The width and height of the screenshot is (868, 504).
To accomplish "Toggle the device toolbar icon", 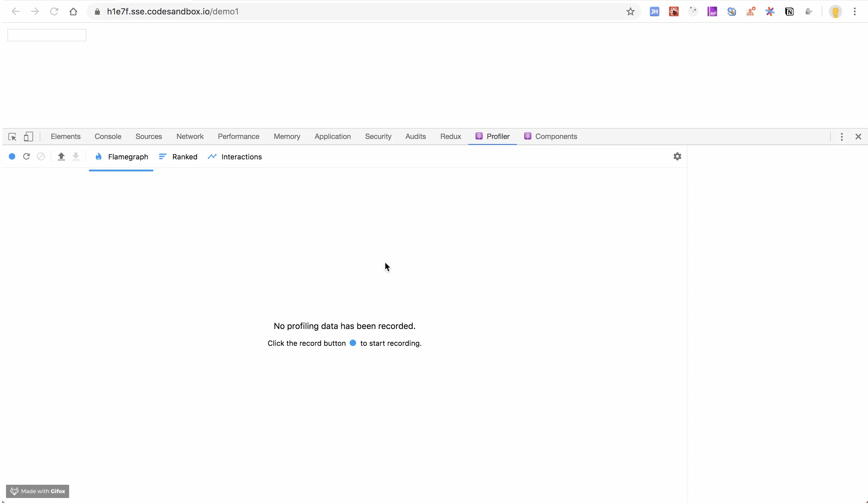I will click(x=29, y=137).
